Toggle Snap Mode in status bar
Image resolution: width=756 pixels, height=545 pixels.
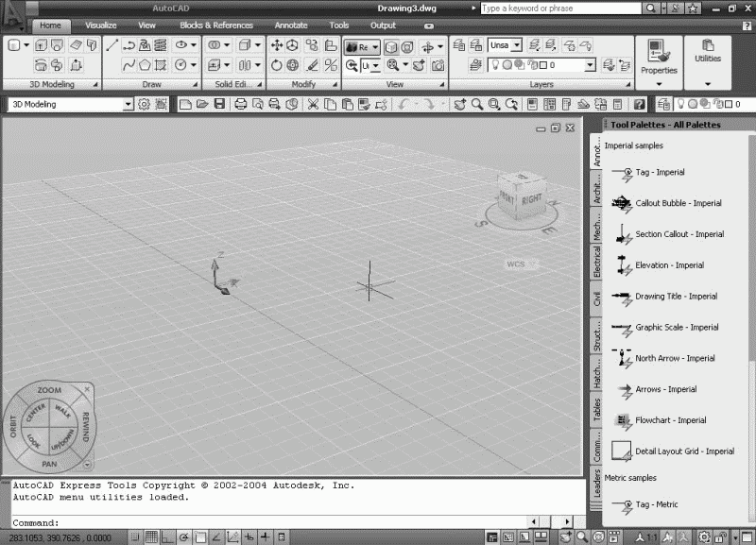pyautogui.click(x=133, y=537)
